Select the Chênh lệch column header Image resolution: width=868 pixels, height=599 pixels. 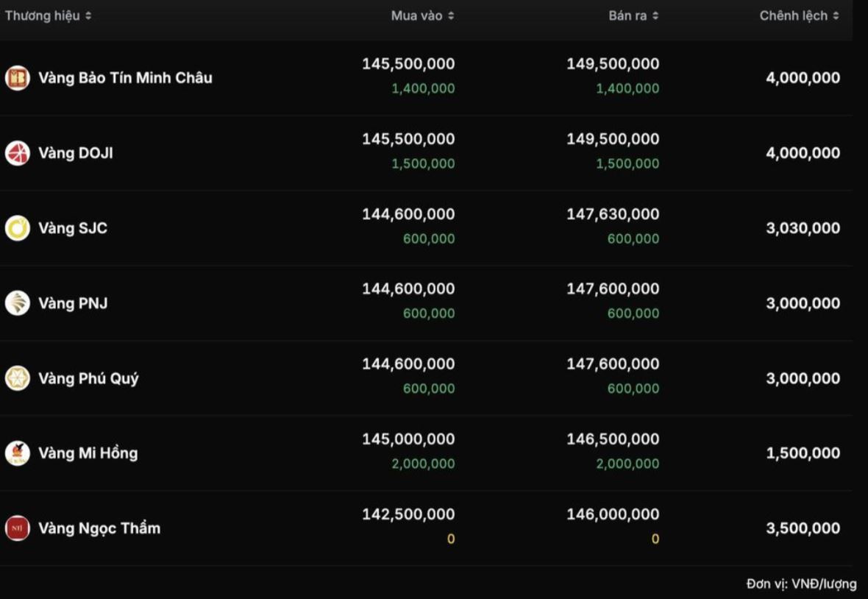point(793,15)
